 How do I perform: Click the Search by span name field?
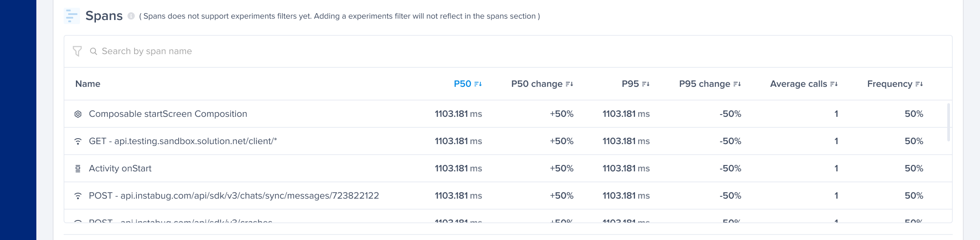273,51
